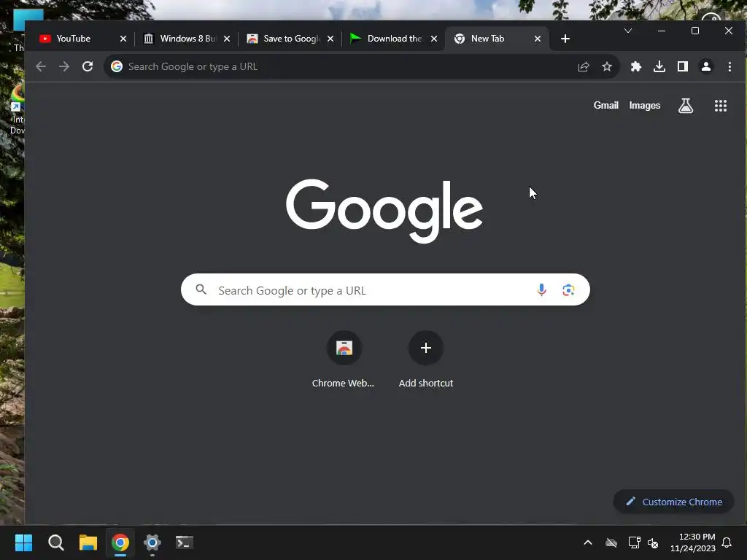Image resolution: width=747 pixels, height=560 pixels.
Task: Minimize the Chrome window
Action: 661,31
